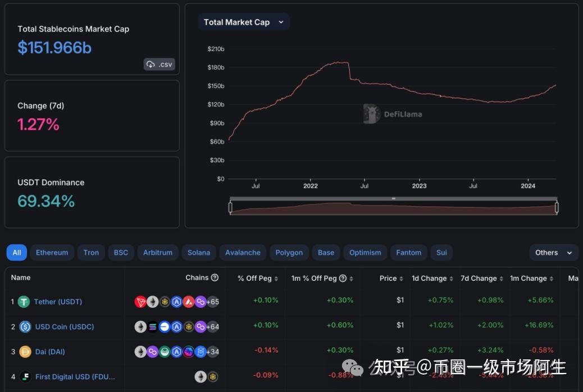Sort by % Off Peg column
583x392 pixels.
(276, 279)
